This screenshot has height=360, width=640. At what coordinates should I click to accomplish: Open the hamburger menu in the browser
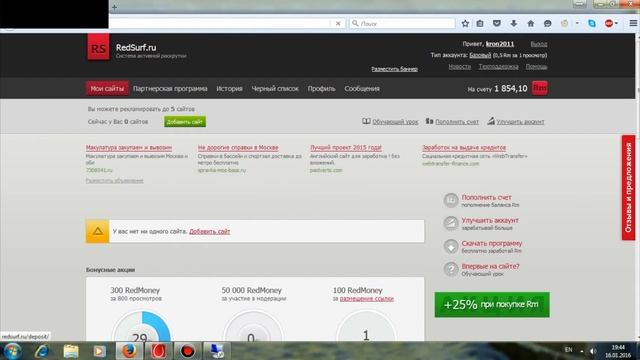pos(633,24)
